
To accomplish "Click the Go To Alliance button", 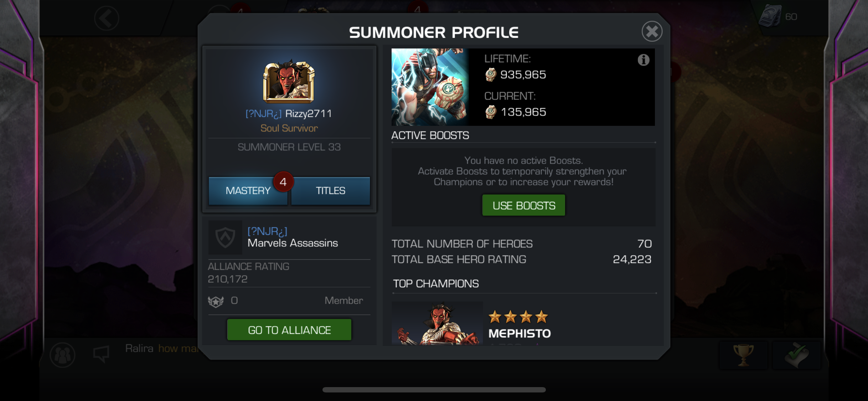I will (289, 330).
